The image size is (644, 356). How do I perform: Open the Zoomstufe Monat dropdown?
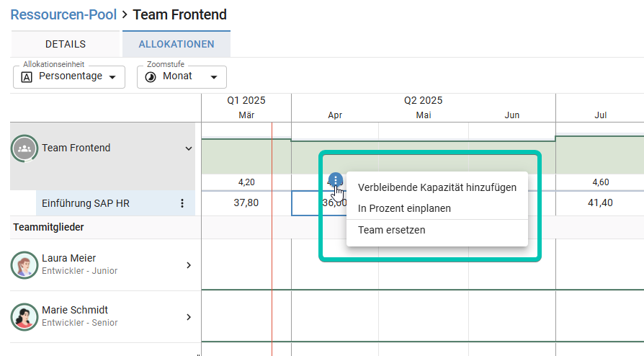point(182,77)
